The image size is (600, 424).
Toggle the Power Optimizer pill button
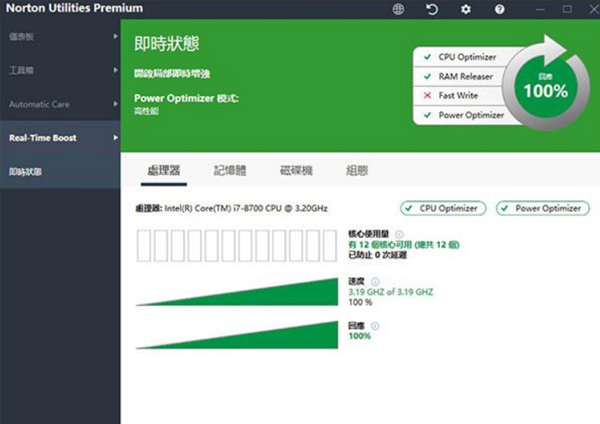[x=543, y=209]
